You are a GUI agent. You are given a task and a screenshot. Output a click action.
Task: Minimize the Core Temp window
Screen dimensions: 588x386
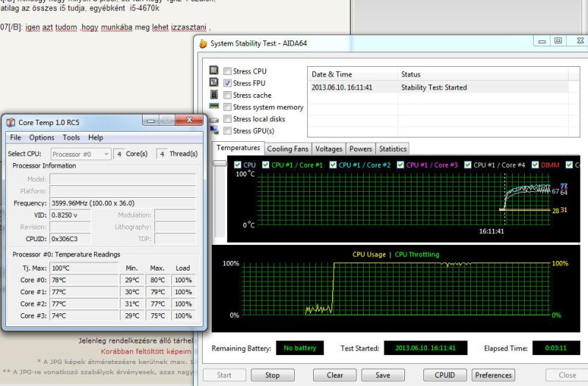point(151,121)
